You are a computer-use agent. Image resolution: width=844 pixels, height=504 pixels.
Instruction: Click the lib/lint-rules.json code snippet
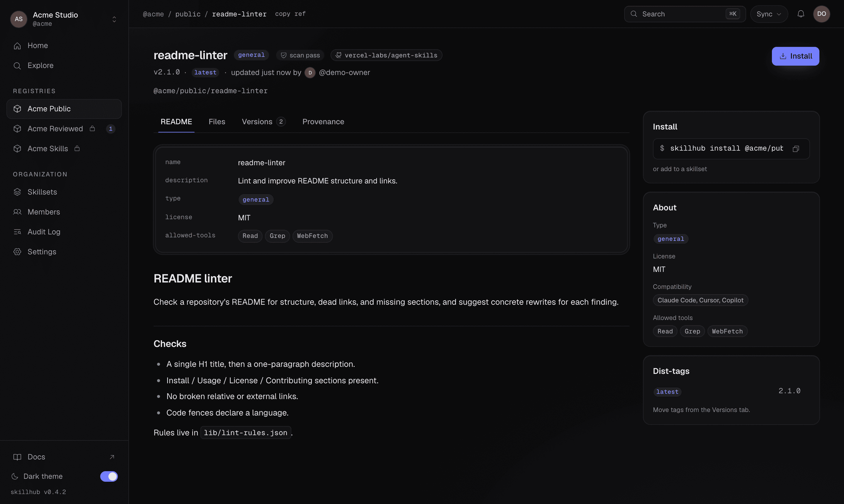click(246, 433)
